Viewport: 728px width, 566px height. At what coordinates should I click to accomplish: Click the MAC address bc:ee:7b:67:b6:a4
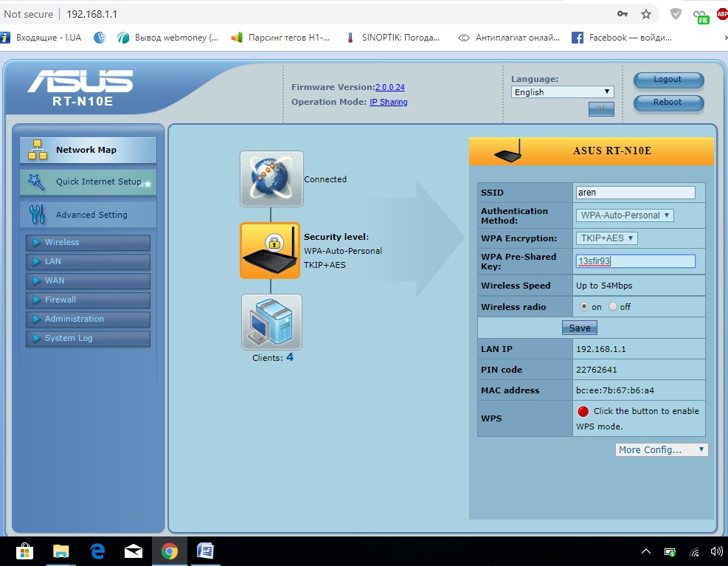click(615, 391)
